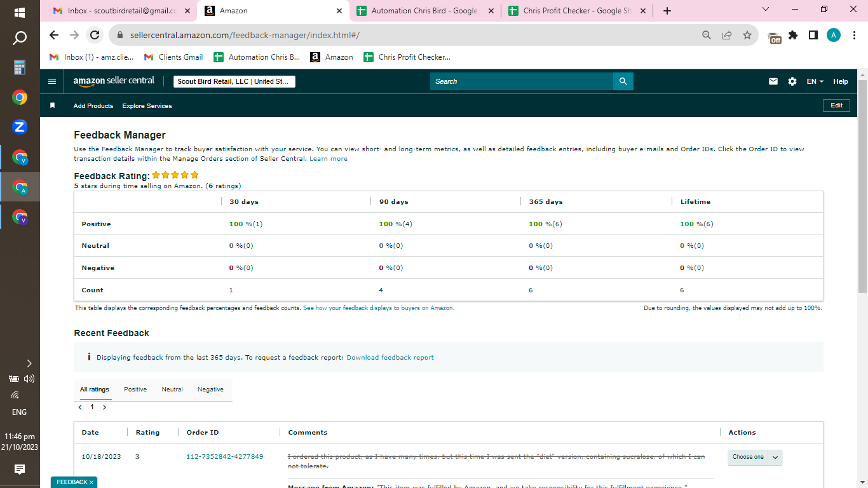Click the Edit button in navigation bar

[836, 105]
